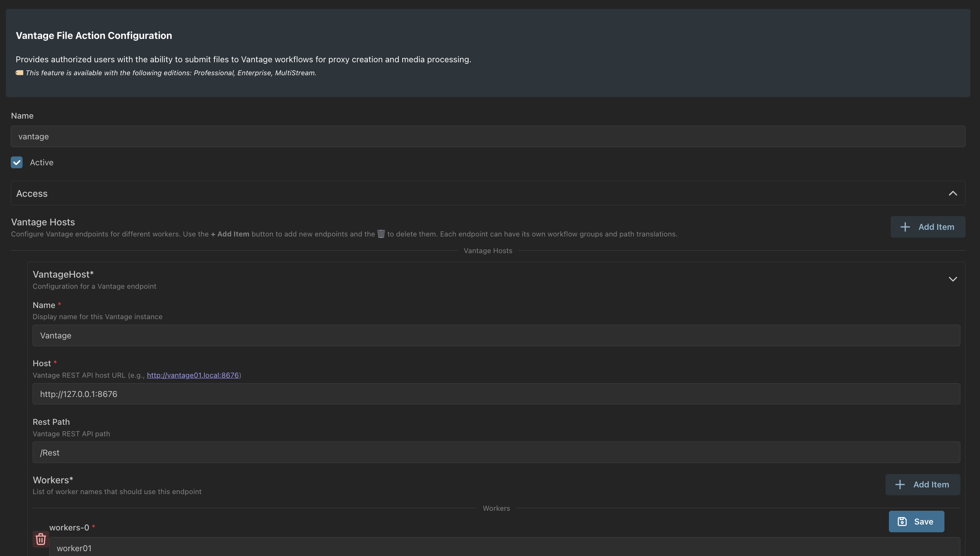The height and width of the screenshot is (556, 980).
Task: Select the 'Host' field label
Action: (41, 364)
